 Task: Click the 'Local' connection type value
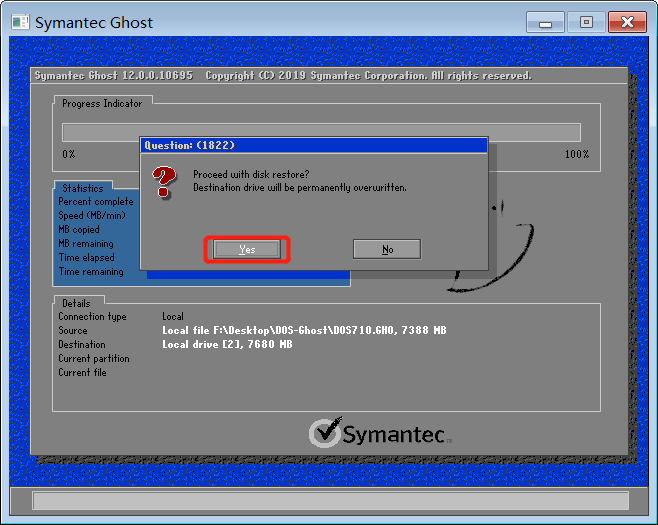[x=173, y=316]
